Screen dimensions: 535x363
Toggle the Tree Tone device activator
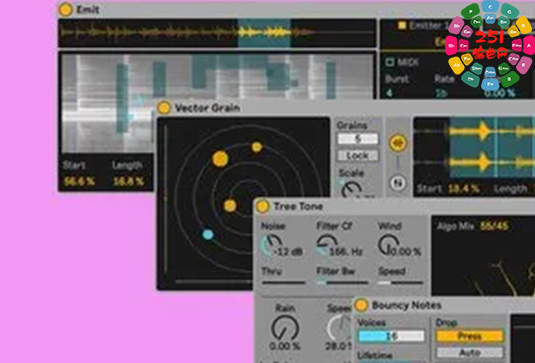click(x=262, y=206)
